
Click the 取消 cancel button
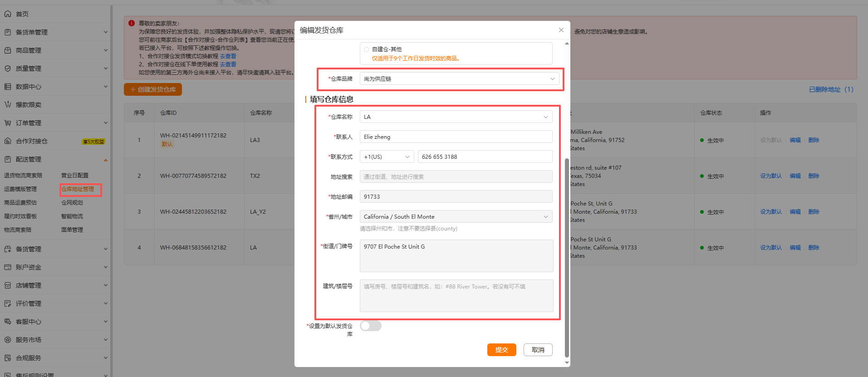538,350
